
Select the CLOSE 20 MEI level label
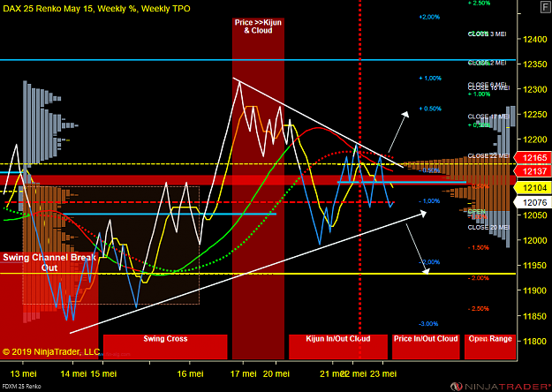[488, 227]
